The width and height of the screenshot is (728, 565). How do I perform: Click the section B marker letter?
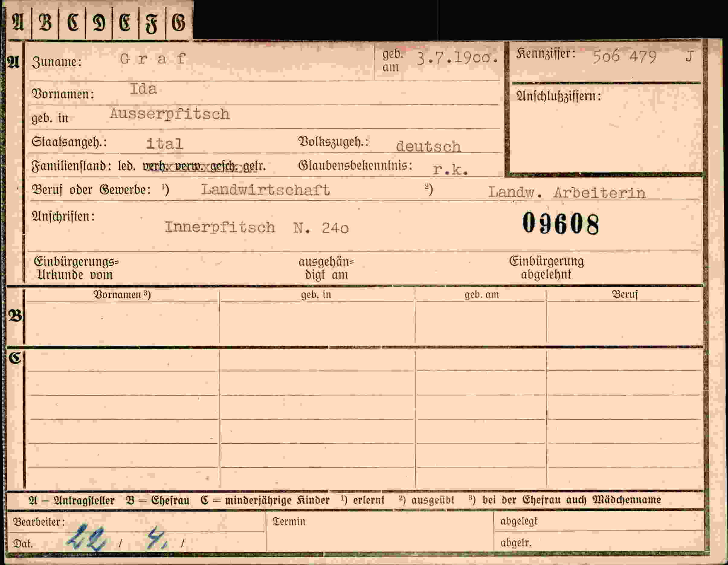tap(15, 315)
